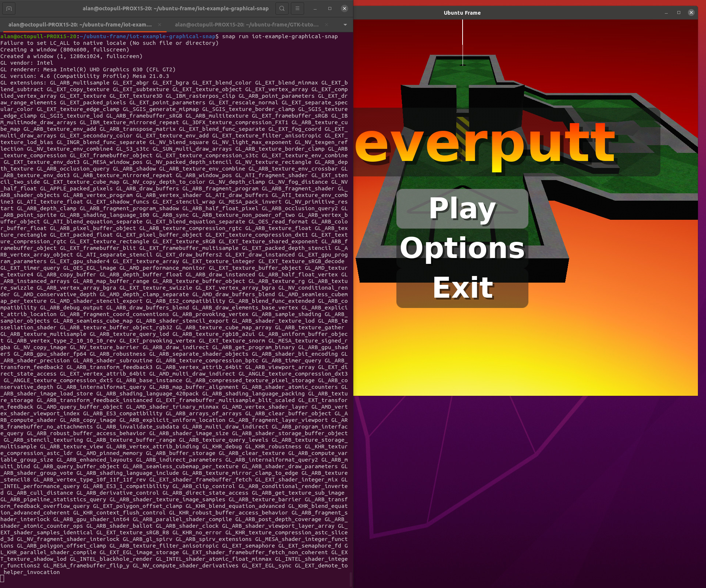The width and height of the screenshot is (706, 588).
Task: Maximize the terminal window
Action: (x=330, y=8)
